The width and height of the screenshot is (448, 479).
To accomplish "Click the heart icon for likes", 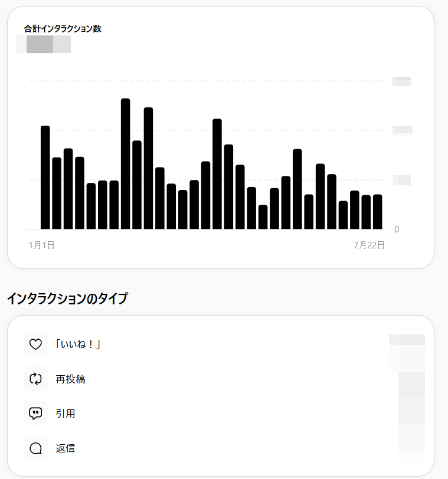I will click(35, 344).
